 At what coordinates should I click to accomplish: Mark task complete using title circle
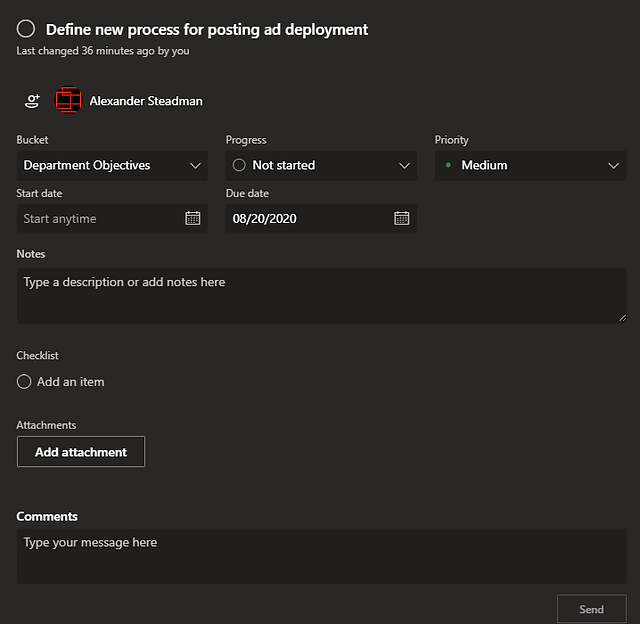pyautogui.click(x=26, y=29)
